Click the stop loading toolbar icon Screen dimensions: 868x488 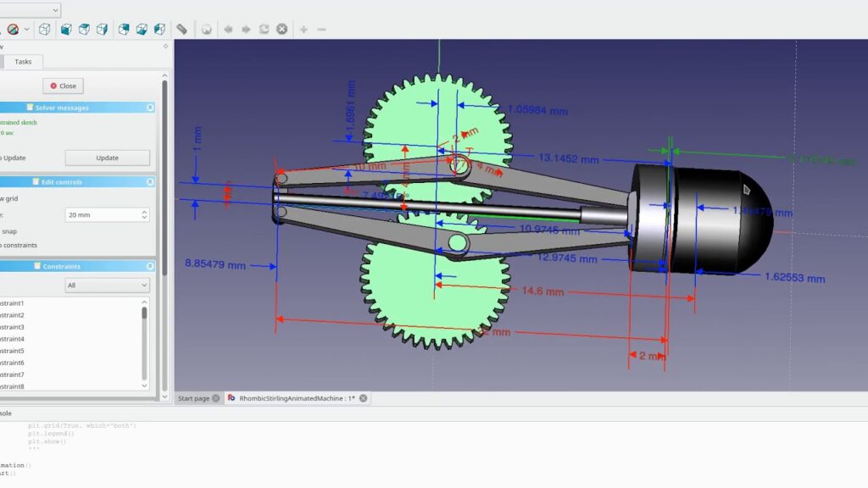(x=282, y=29)
